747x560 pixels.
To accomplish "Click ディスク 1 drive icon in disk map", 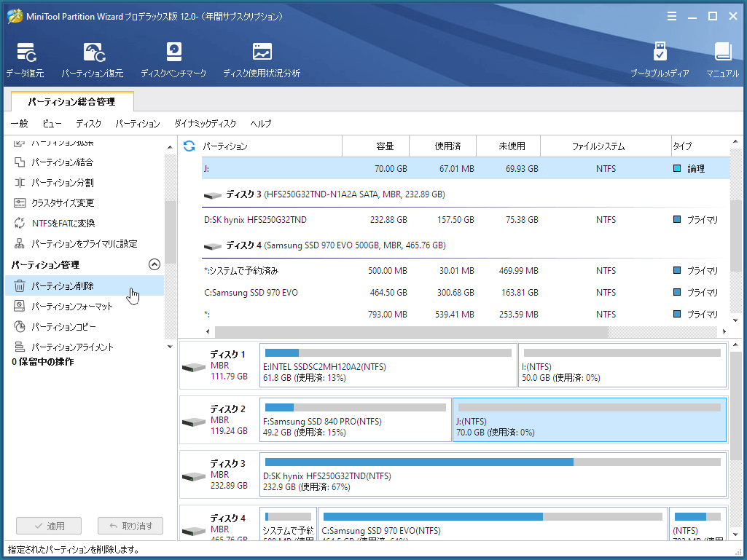I will (x=193, y=367).
